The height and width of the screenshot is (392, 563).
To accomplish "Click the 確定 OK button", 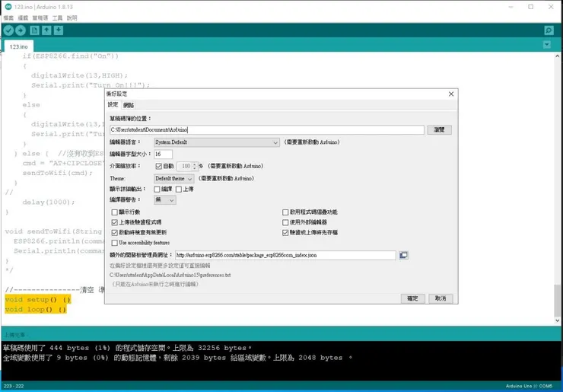I will click(412, 298).
